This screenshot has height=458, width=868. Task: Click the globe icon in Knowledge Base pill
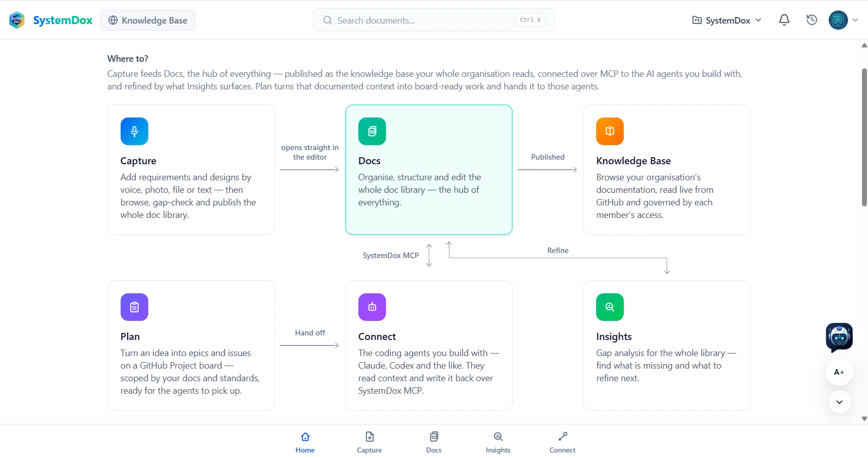pyautogui.click(x=113, y=20)
